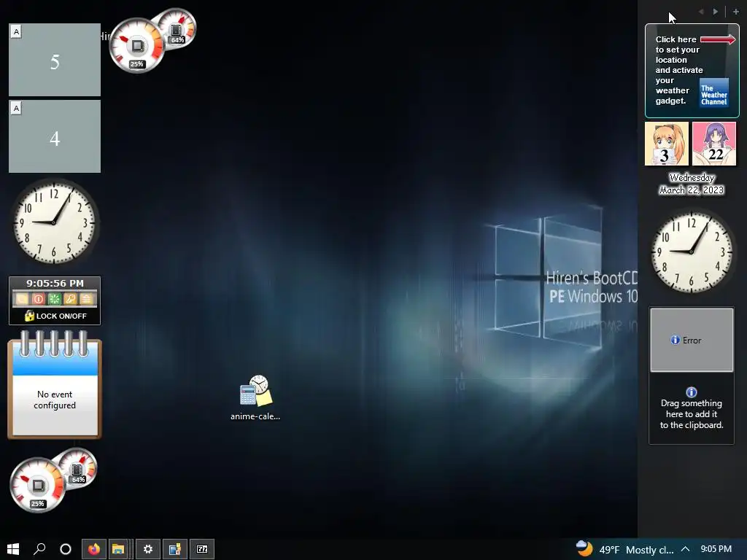Click the orange key log-off icon
Viewport: 747px width, 560px height.
(71, 299)
